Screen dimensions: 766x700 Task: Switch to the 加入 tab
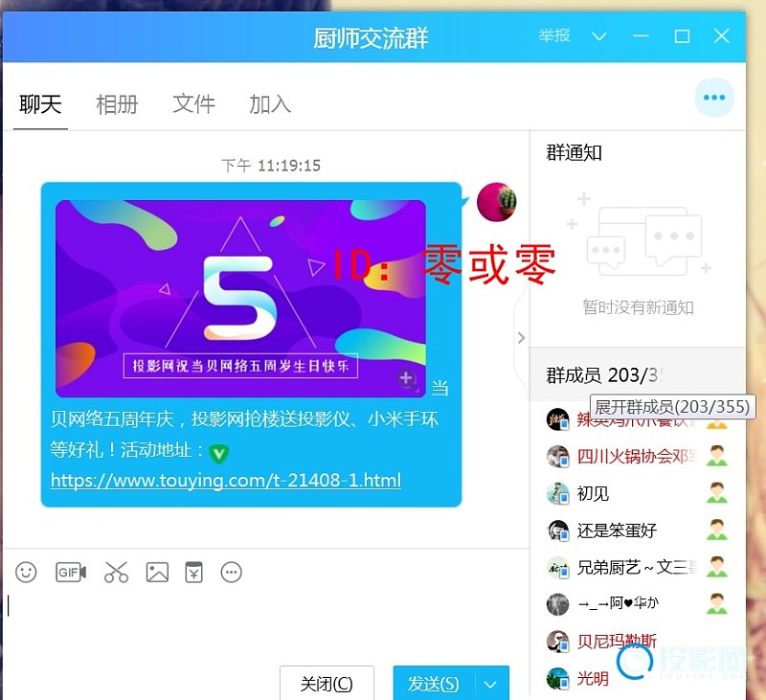click(270, 104)
